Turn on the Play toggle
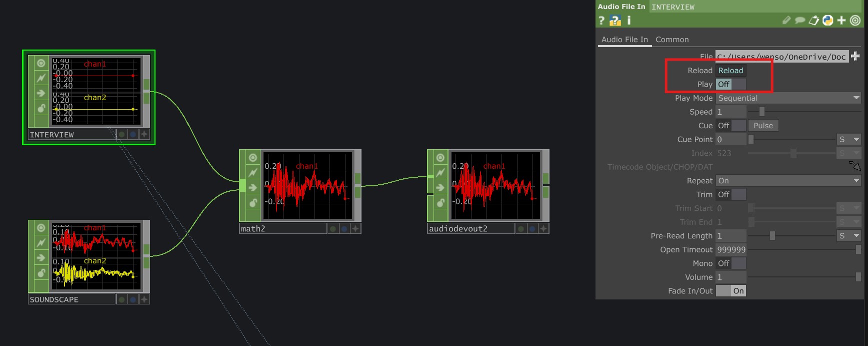The height and width of the screenshot is (346, 868). 730,84
